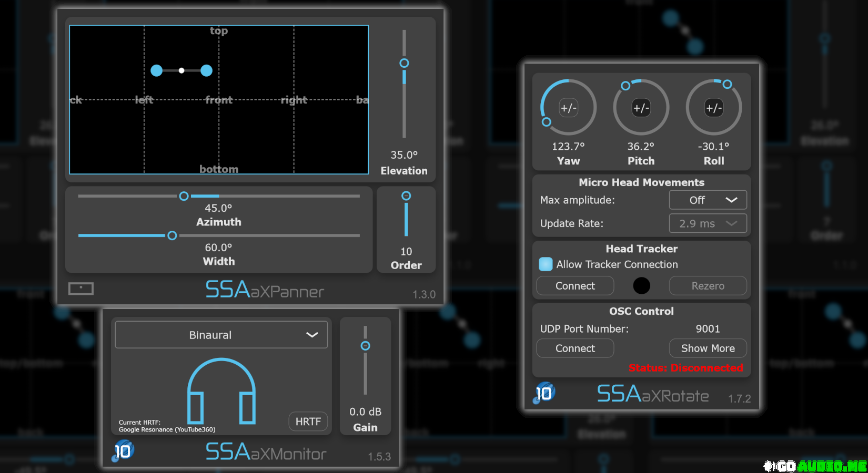Click the Azimuth slider handle
The image size is (868, 473).
pos(184,196)
